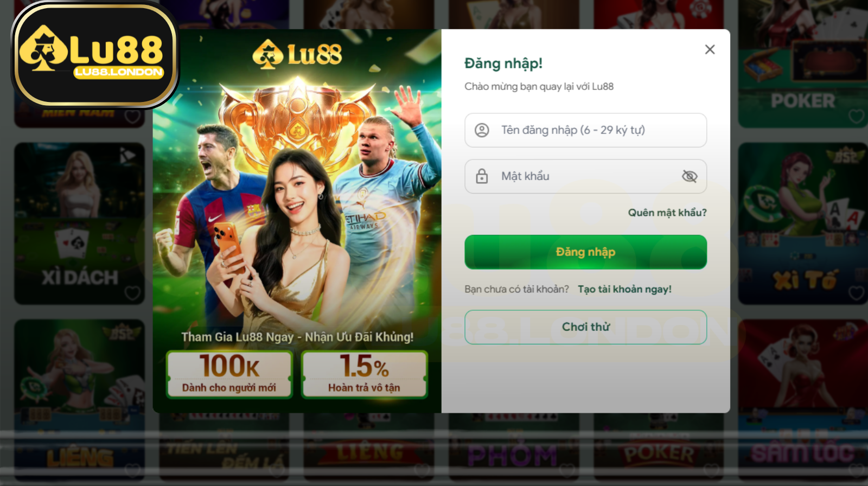
Task: Select the 100K new user bonus badge
Action: (x=229, y=374)
